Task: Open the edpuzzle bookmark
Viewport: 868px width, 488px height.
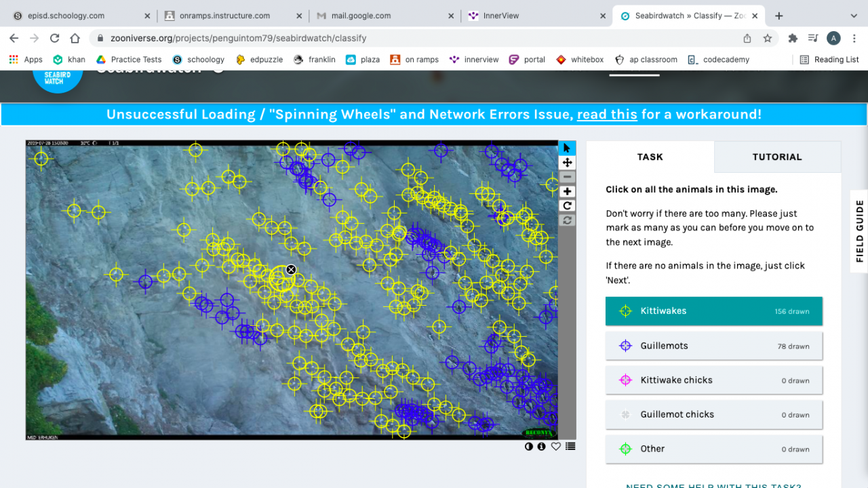Action: coord(259,60)
